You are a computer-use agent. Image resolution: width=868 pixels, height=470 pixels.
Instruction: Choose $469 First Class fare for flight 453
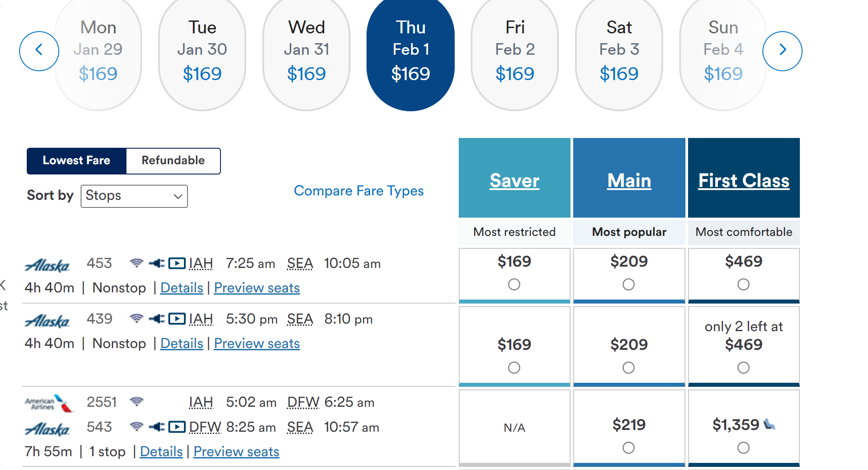coord(743,284)
